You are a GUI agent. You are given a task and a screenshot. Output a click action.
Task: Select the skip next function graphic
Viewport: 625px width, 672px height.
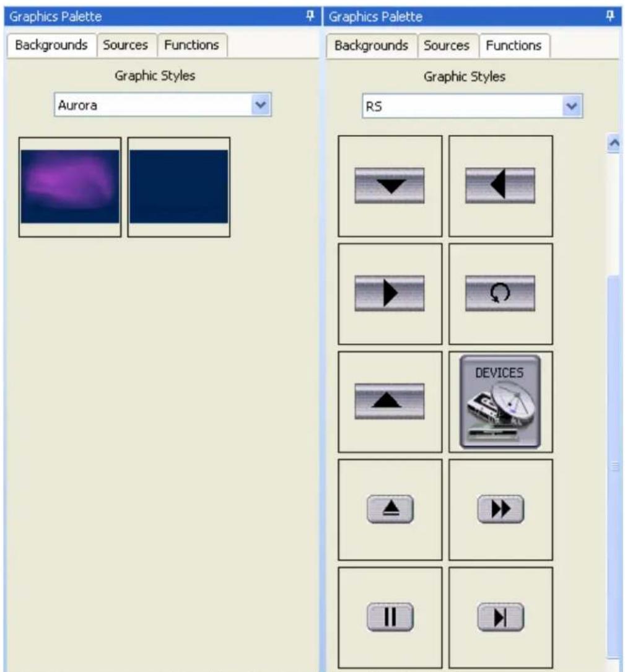click(500, 617)
